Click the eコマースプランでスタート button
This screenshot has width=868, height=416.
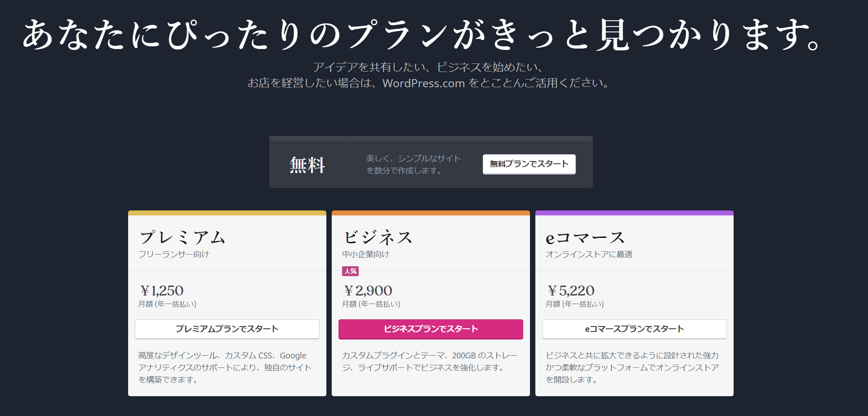[x=634, y=329]
